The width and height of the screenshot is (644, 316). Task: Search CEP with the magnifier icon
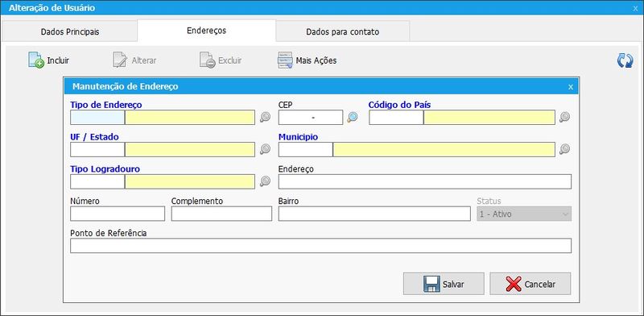(352, 117)
